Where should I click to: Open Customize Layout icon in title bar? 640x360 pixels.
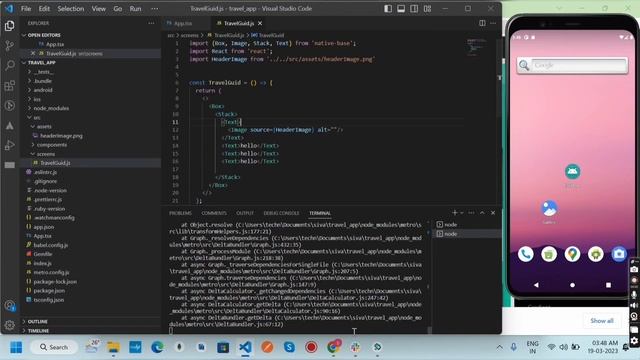[x=427, y=9]
